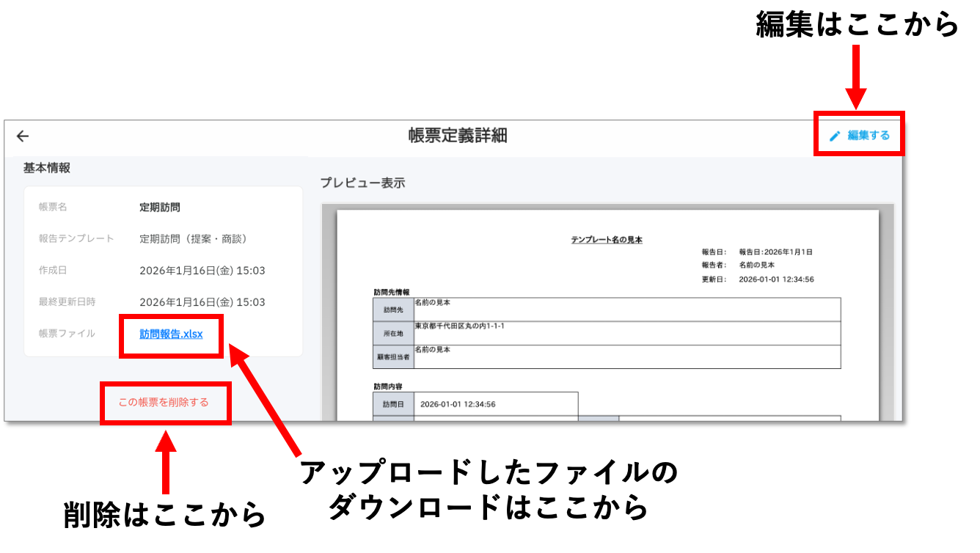Viewport: 980px width, 553px height.
Task: Click the テンプレート名の見本 title in preview
Action: [x=607, y=240]
